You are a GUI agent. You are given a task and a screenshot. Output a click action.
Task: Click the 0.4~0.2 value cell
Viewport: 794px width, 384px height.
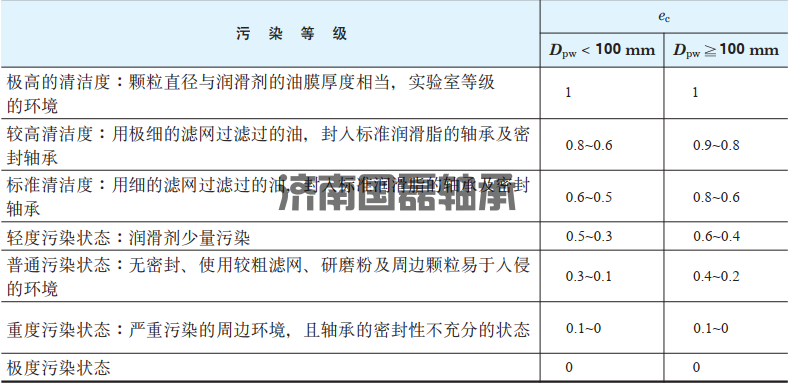pyautogui.click(x=716, y=277)
